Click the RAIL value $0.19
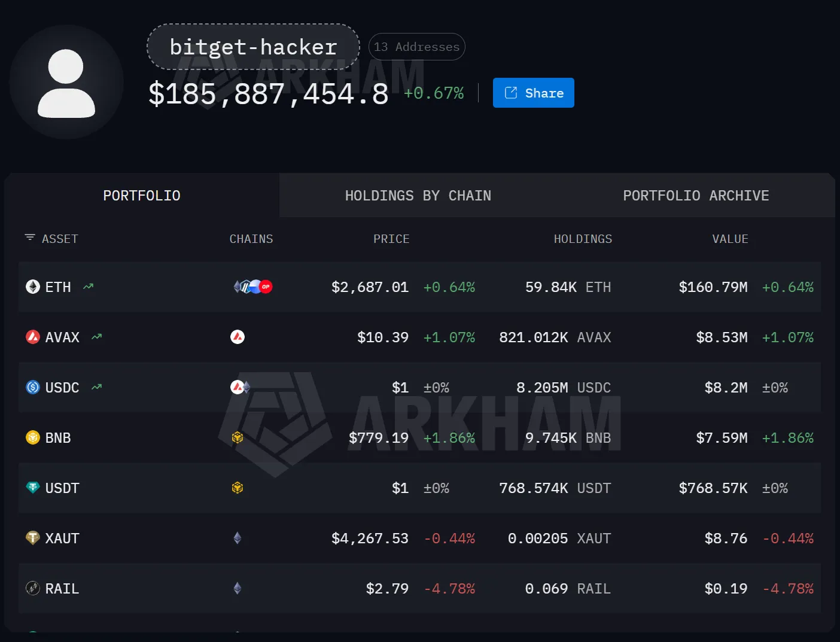This screenshot has height=642, width=840. 726,589
